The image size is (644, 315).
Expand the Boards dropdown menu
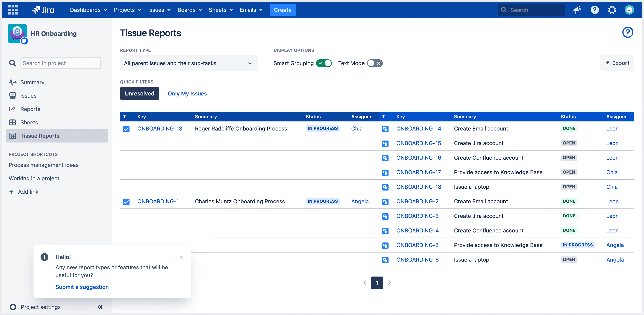tap(190, 10)
